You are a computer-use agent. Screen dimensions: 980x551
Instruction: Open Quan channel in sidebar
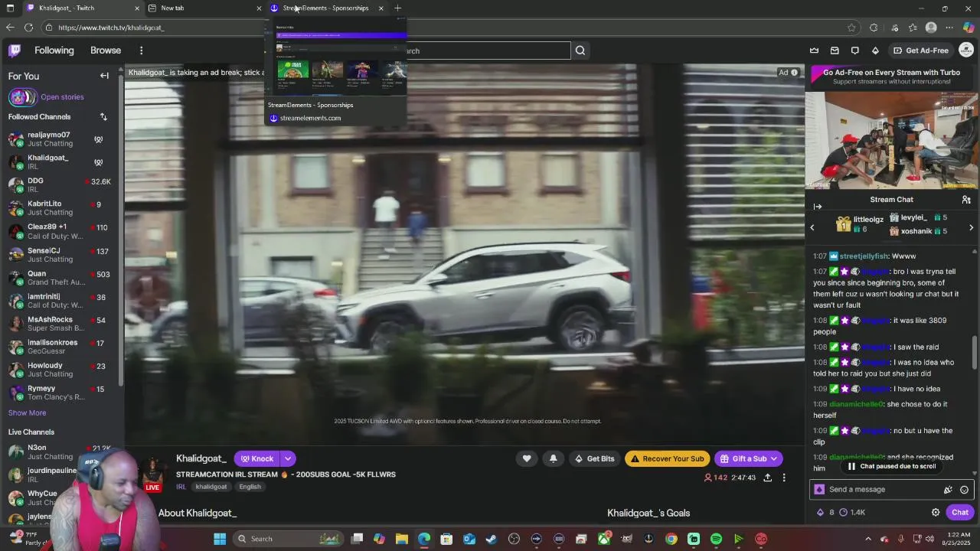coord(61,278)
